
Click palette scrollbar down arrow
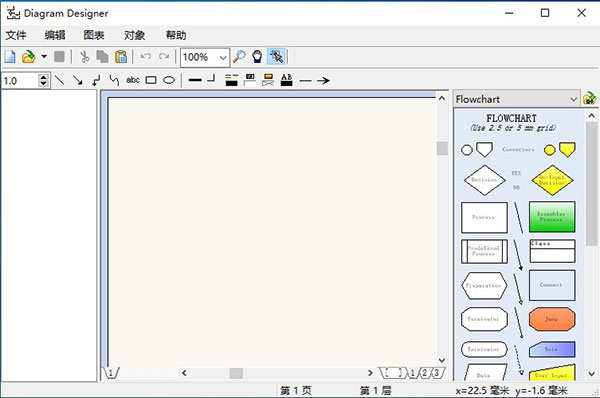click(x=592, y=374)
